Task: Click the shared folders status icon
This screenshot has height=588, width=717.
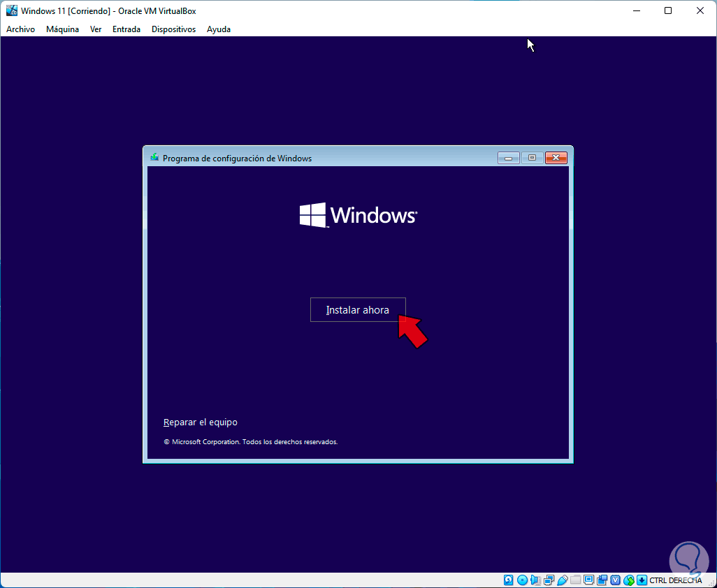Action: click(x=576, y=580)
